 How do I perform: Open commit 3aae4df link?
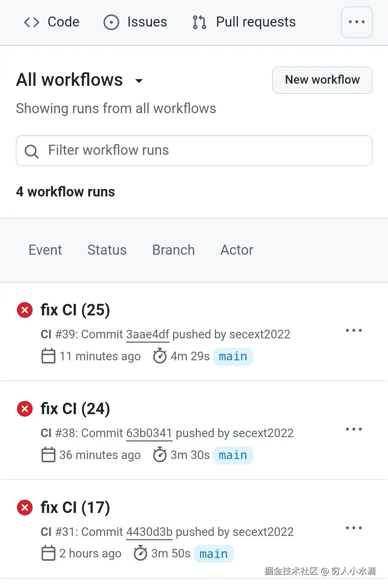pos(148,334)
